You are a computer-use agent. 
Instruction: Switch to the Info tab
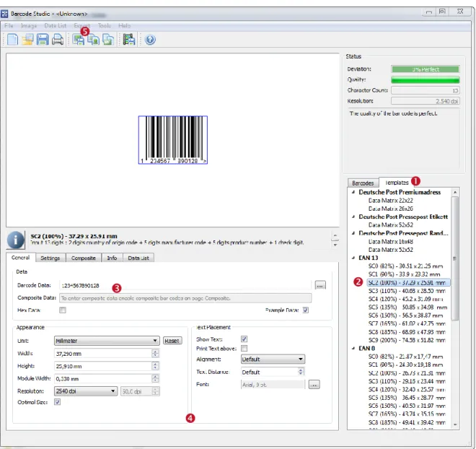click(112, 258)
